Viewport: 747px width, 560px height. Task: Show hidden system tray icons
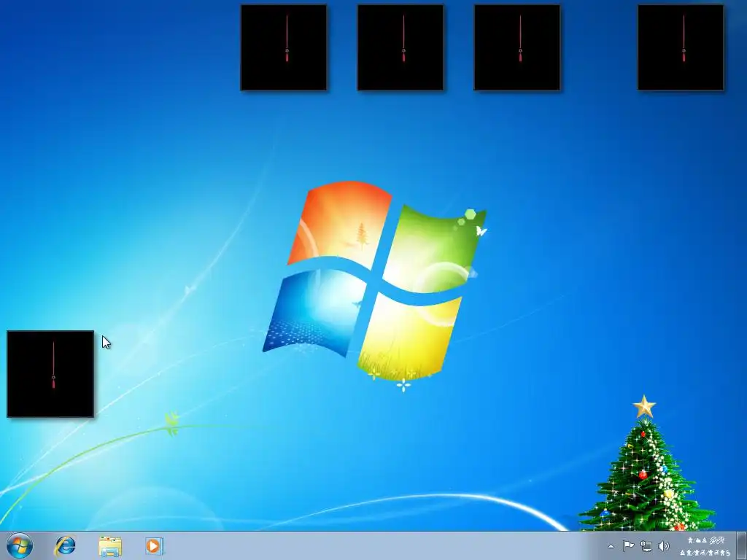(611, 546)
